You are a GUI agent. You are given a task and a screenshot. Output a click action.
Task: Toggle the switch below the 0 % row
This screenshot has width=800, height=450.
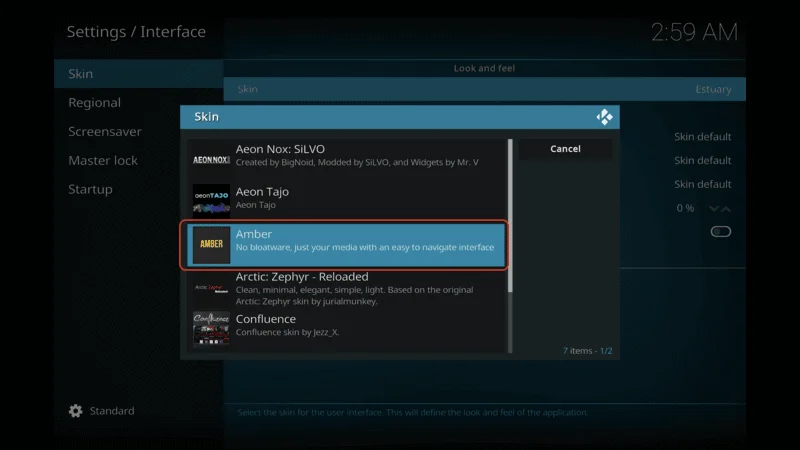pyautogui.click(x=720, y=232)
